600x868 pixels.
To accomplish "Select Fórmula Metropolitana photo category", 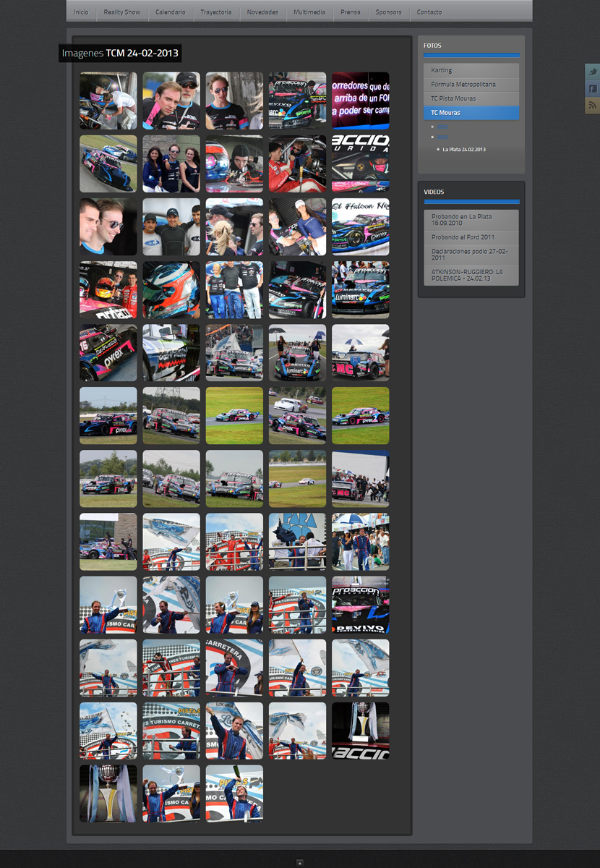I will (471, 85).
